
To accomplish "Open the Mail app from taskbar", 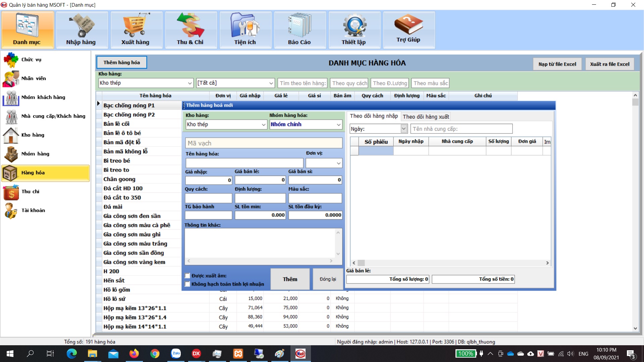I will [113, 354].
